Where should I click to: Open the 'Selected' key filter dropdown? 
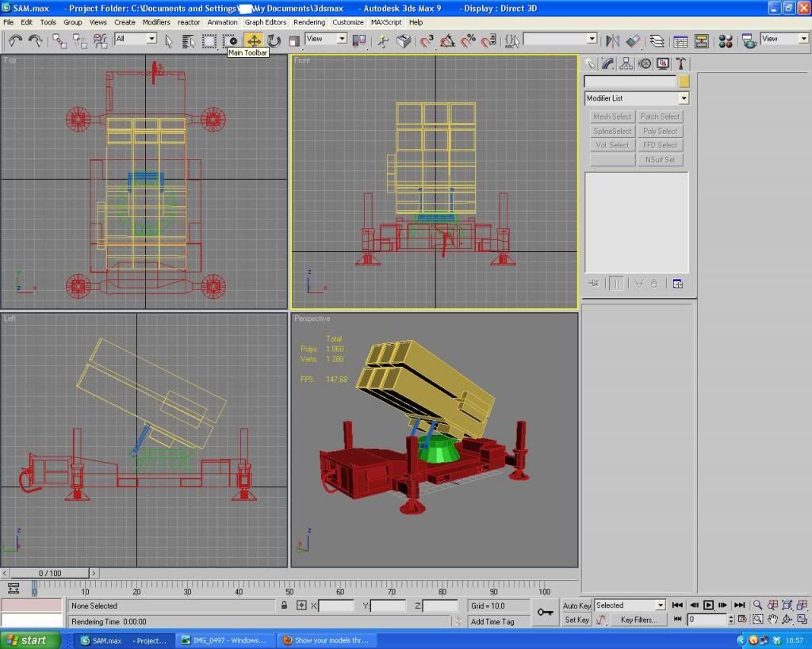point(659,605)
